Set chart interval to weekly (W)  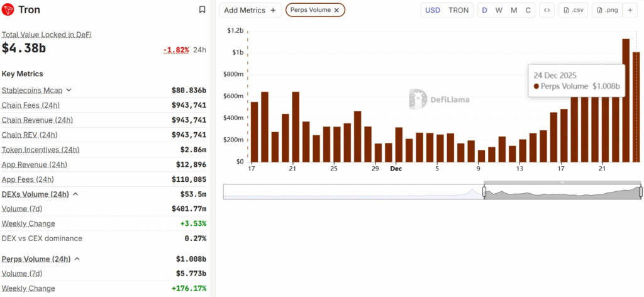499,10
